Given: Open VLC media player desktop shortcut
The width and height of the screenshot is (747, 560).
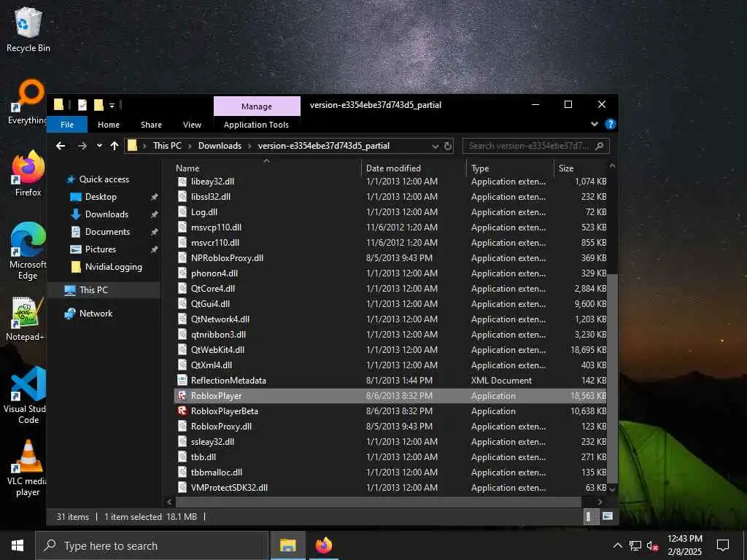Looking at the screenshot, I should (x=28, y=469).
